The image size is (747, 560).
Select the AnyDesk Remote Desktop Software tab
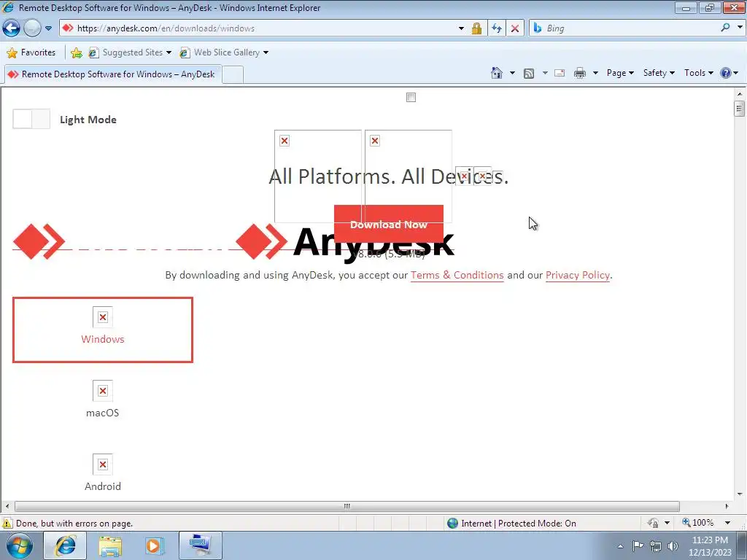coord(112,74)
